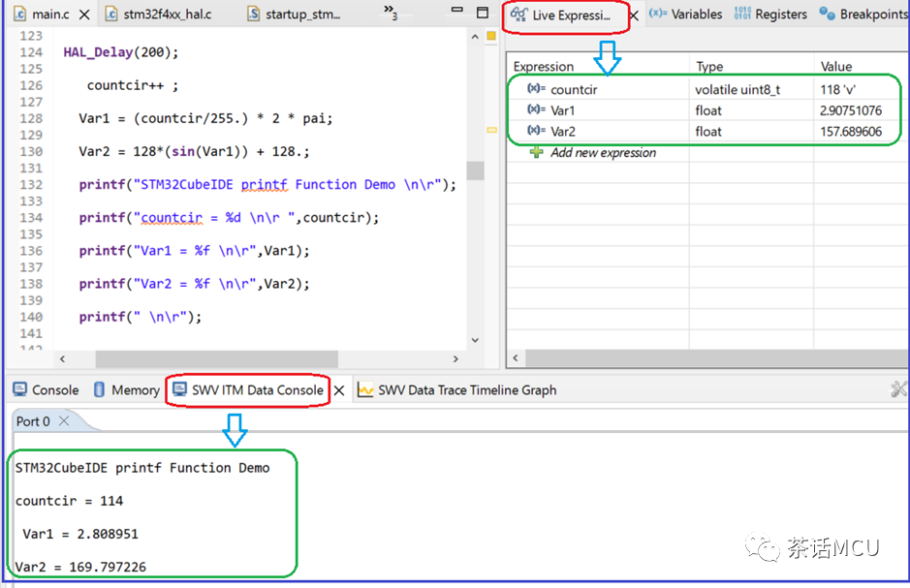The width and height of the screenshot is (910, 588).
Task: Click the code editor vertical scrollbar thumb
Action: (x=475, y=170)
